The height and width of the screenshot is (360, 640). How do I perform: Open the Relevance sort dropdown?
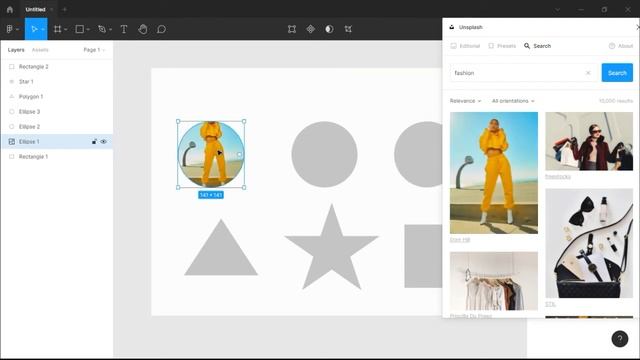click(x=465, y=101)
